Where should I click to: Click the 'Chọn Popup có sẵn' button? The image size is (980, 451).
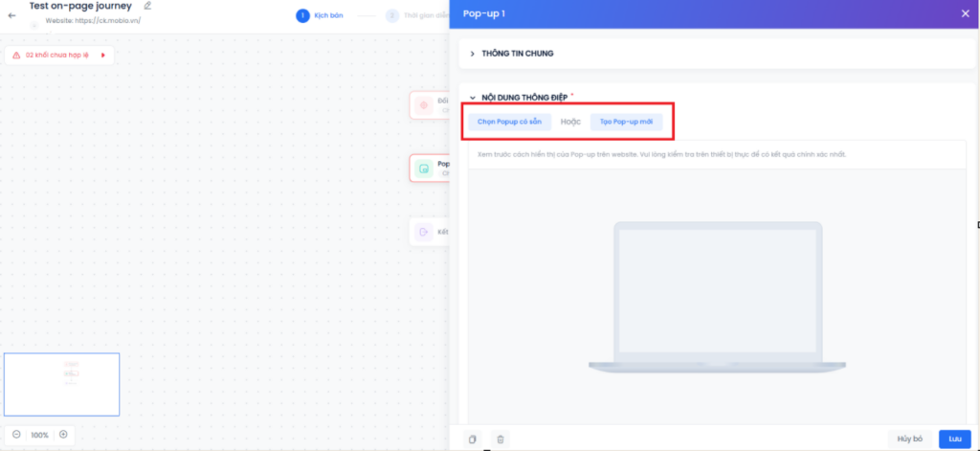click(510, 123)
